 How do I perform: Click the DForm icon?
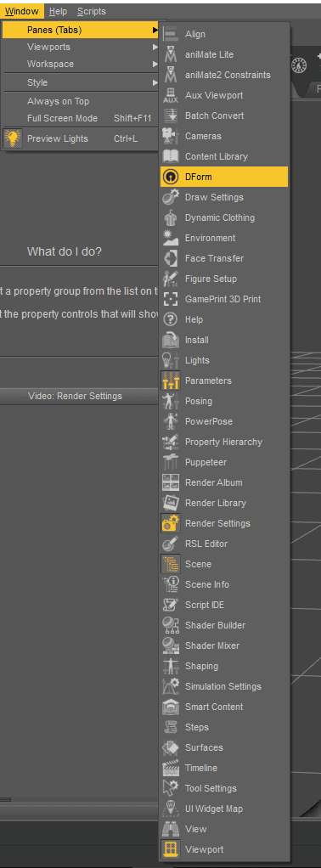[x=171, y=178]
